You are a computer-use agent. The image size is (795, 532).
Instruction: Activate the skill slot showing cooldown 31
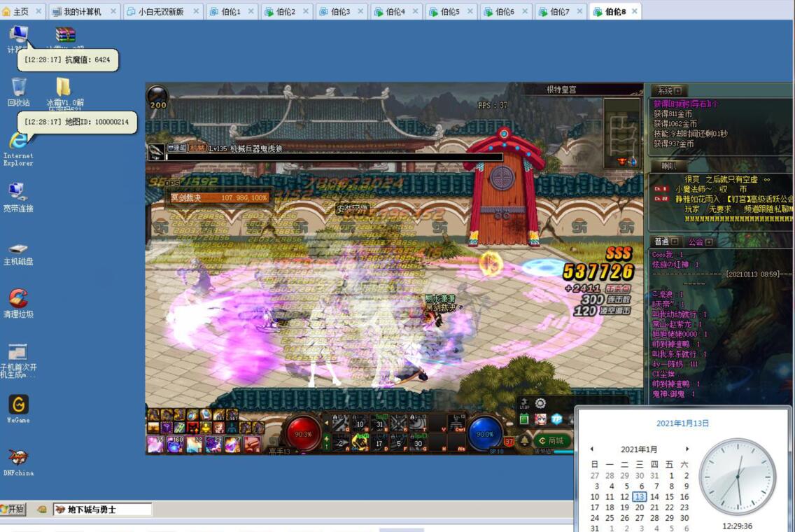[x=379, y=423]
